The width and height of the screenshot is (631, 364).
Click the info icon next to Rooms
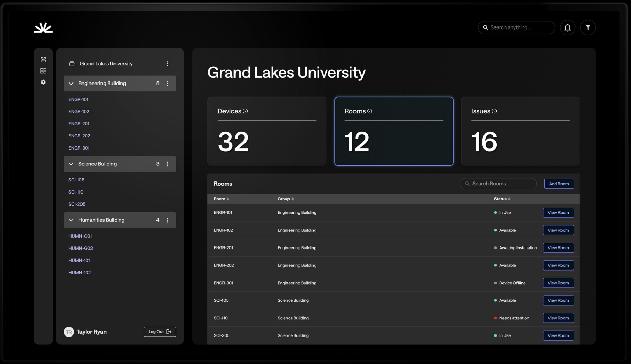[370, 111]
